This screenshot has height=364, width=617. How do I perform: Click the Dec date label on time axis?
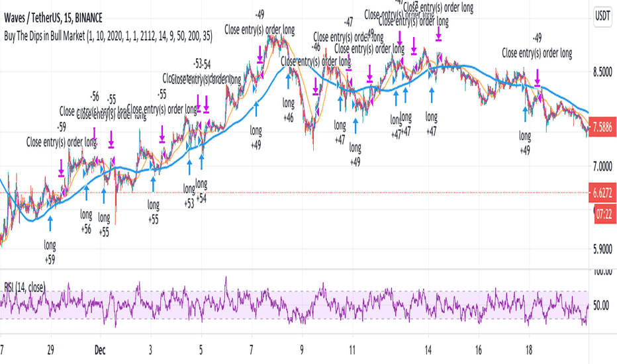100,350
